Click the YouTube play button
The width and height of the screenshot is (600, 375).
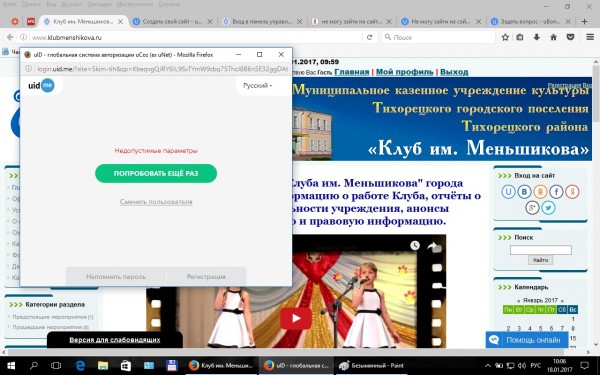click(x=296, y=318)
